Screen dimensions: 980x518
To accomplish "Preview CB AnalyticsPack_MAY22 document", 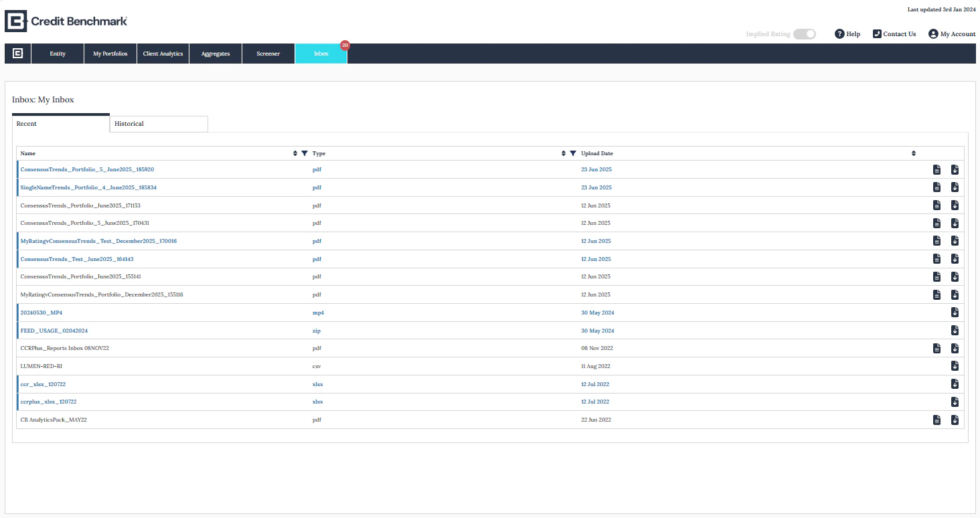I will click(937, 420).
